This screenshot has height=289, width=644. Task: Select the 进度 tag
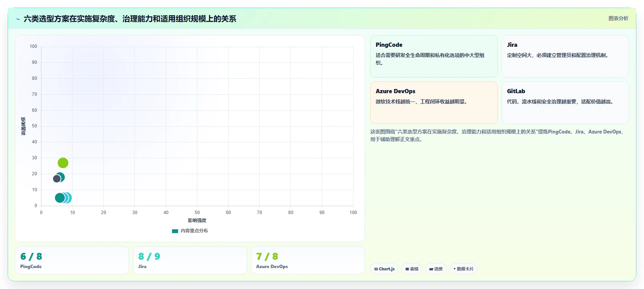[436, 269]
